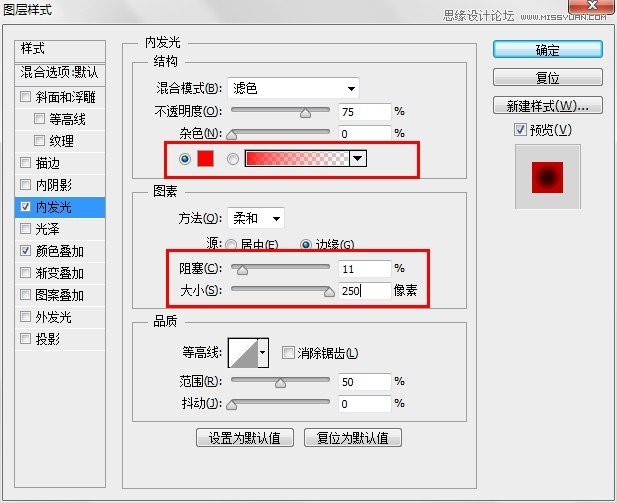The width and height of the screenshot is (617, 503).
Task: Select the 内发光 style row
Action: pos(60,207)
